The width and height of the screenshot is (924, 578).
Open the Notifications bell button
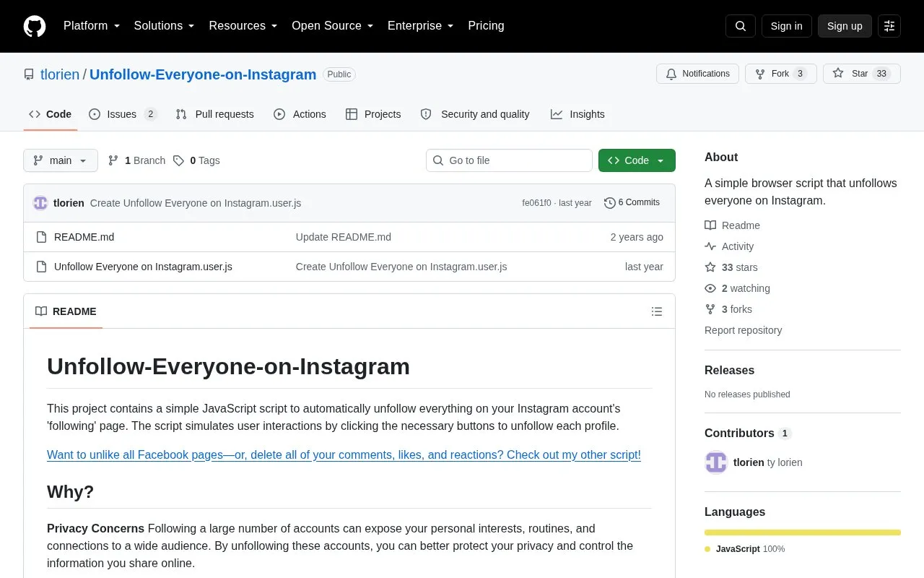tap(697, 74)
